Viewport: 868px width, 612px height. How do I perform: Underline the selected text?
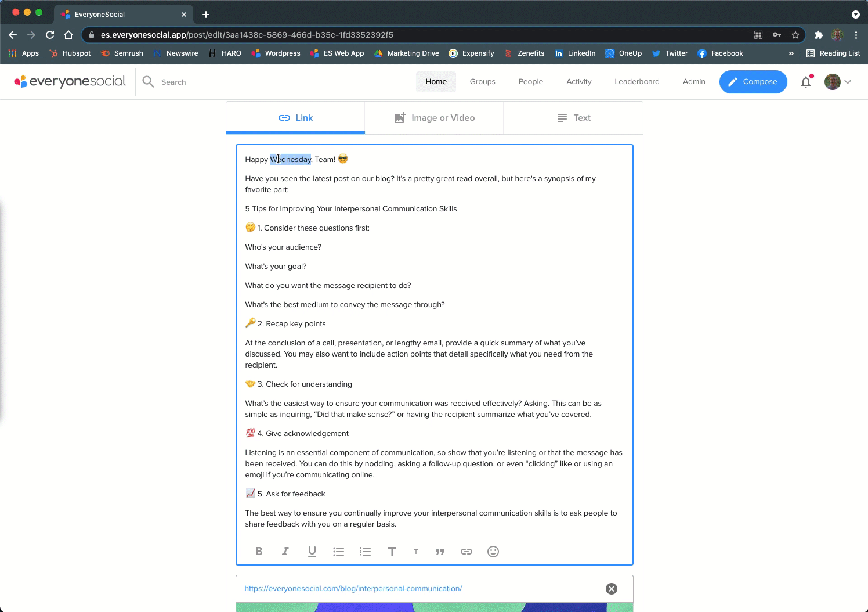point(312,552)
